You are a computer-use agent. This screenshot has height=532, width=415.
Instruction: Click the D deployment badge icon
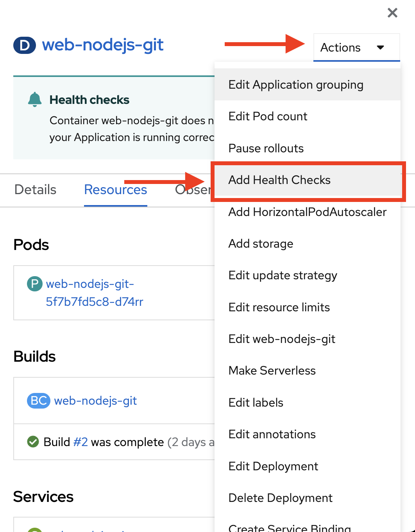click(x=24, y=45)
